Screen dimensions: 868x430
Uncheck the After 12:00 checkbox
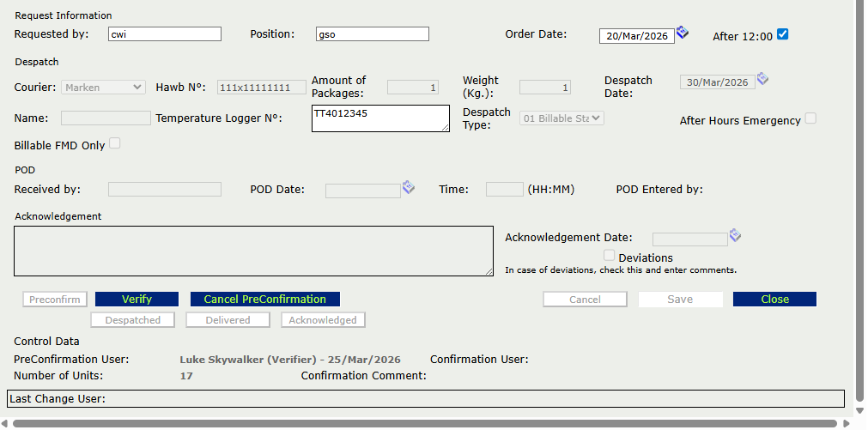pos(782,34)
